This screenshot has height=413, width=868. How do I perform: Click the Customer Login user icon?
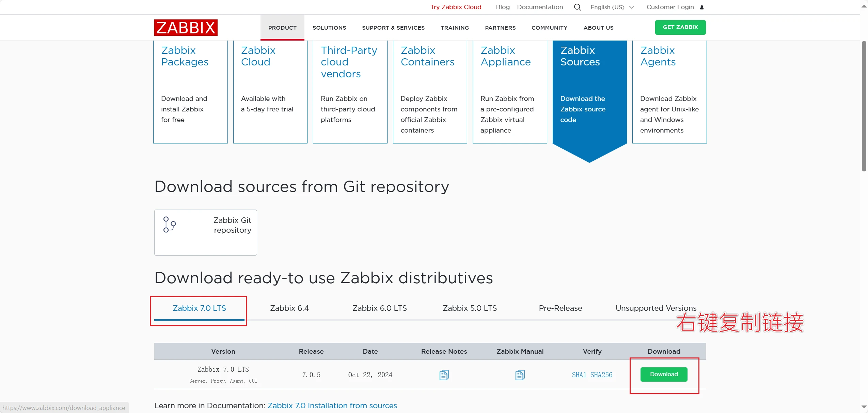pyautogui.click(x=702, y=7)
